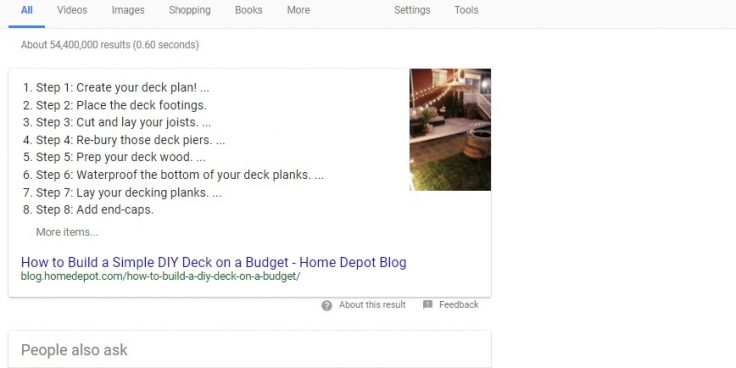Open the Books search tab
This screenshot has width=736, height=368.
click(x=249, y=10)
